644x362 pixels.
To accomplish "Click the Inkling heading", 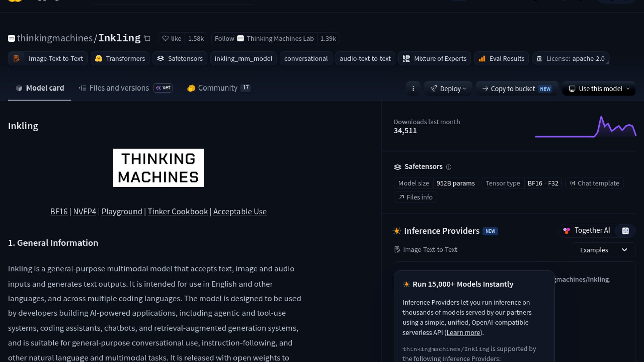I will (23, 126).
